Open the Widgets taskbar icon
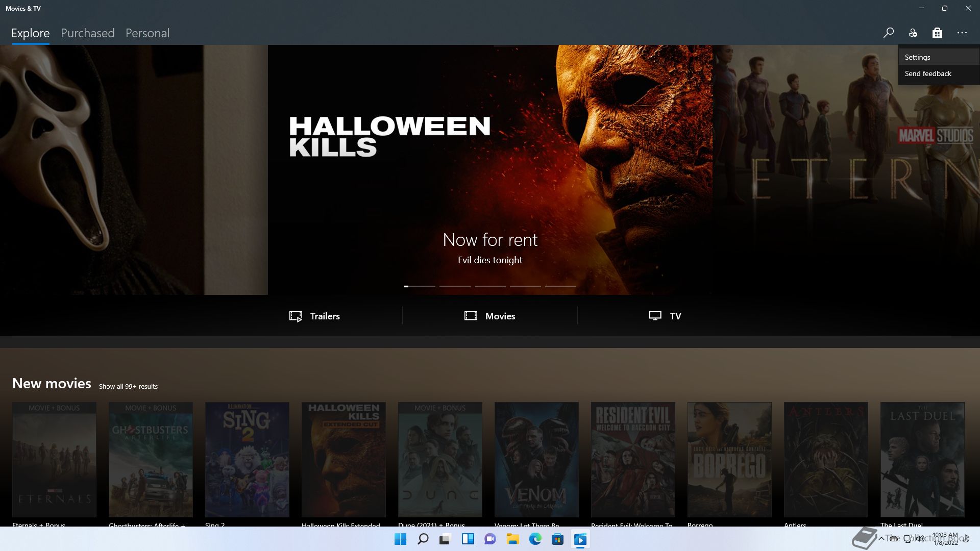 (x=468, y=539)
